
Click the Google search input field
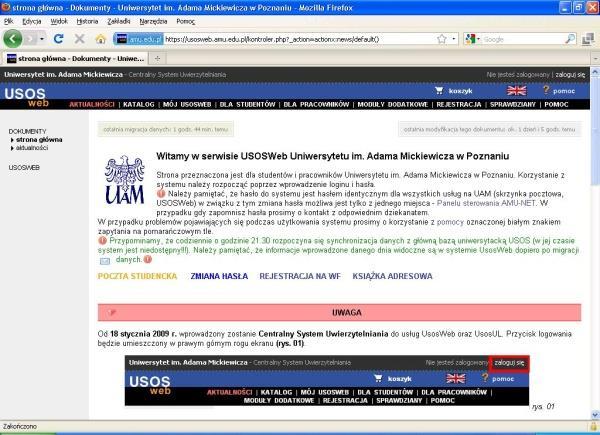click(522, 39)
